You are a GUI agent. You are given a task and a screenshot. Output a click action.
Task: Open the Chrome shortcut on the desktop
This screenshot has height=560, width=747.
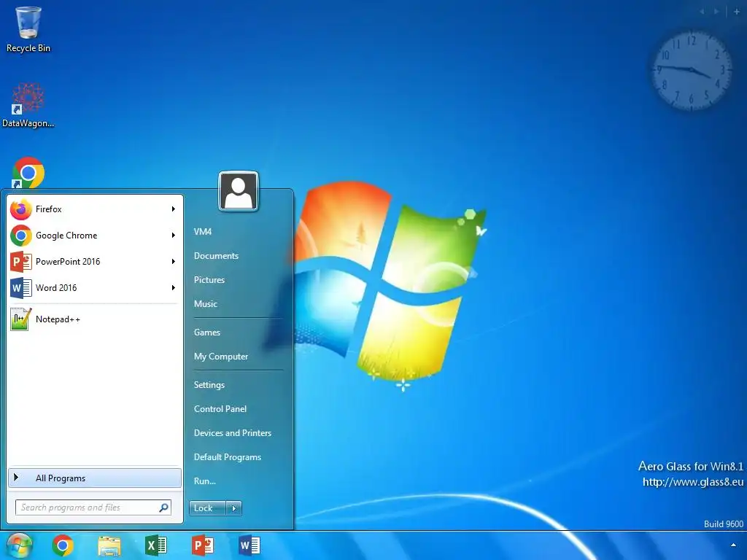(28, 173)
